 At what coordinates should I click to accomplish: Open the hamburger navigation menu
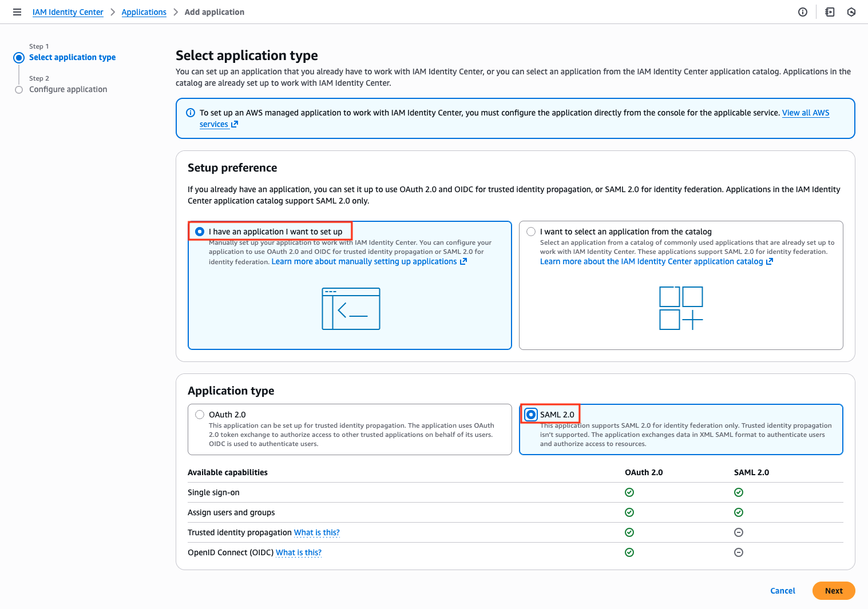pos(17,12)
